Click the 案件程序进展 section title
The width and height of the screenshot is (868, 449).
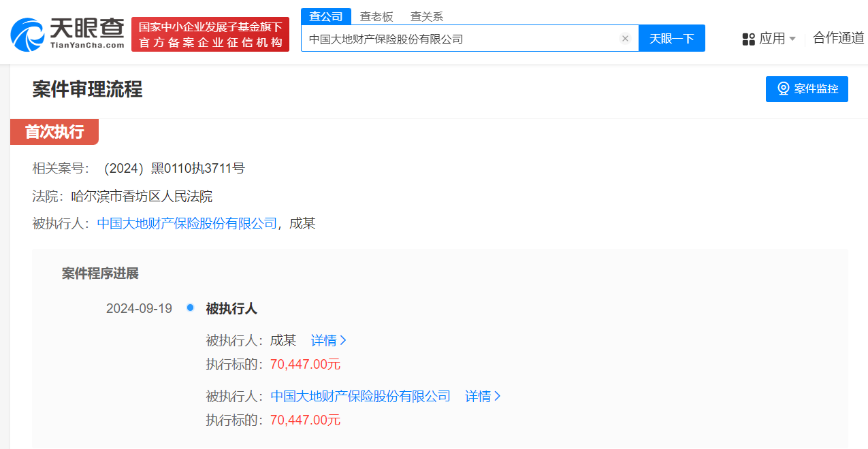(x=100, y=273)
